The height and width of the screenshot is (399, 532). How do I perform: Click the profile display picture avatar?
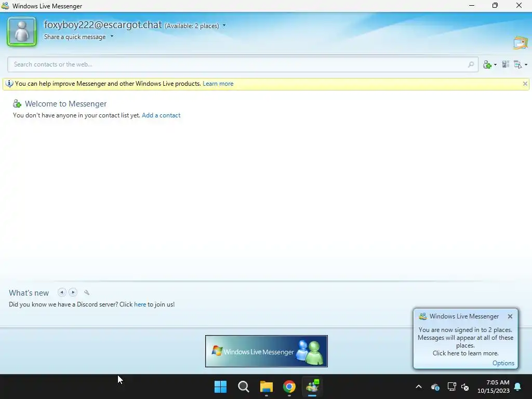point(22,32)
